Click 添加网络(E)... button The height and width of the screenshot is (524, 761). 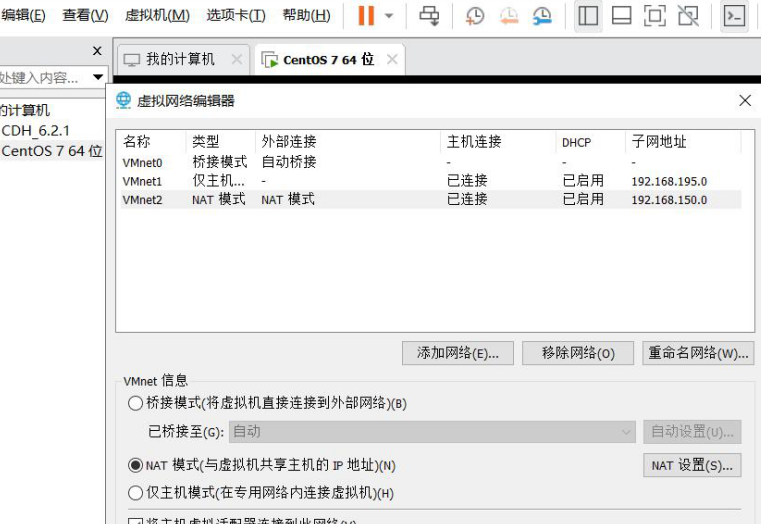pyautogui.click(x=458, y=353)
